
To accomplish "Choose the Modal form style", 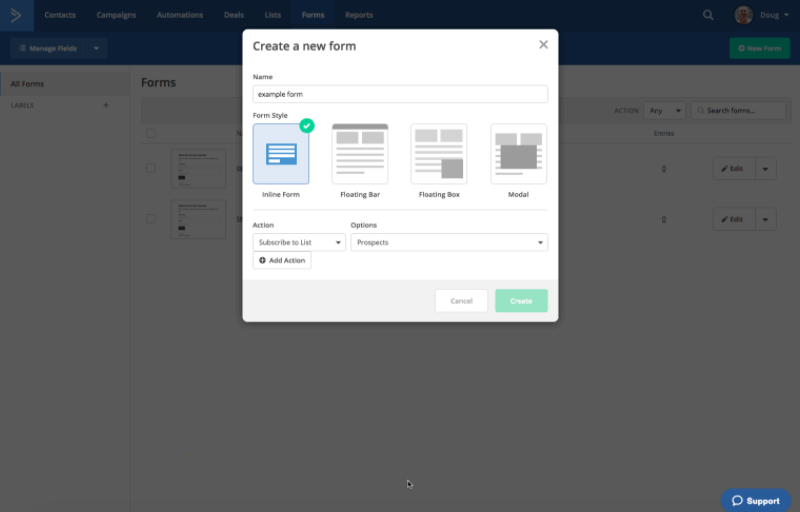I will [x=518, y=154].
